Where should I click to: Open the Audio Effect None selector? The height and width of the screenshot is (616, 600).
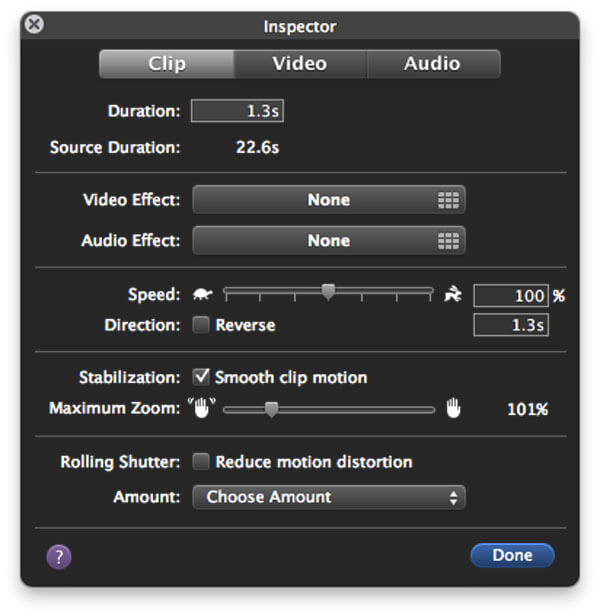(329, 240)
